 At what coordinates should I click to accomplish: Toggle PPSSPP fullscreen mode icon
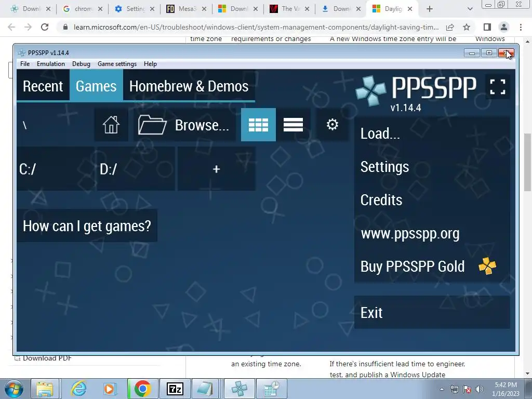click(497, 87)
